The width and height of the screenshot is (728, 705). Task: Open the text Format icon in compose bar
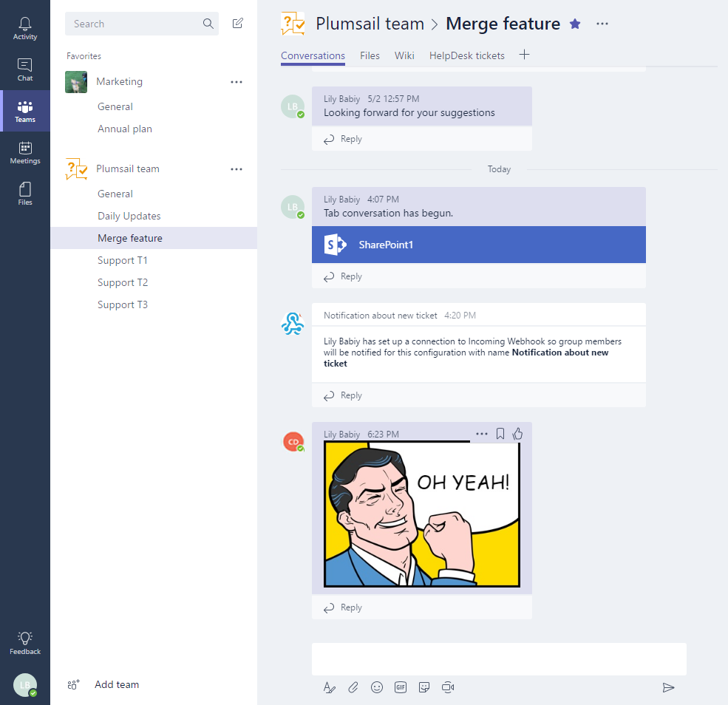(x=329, y=687)
